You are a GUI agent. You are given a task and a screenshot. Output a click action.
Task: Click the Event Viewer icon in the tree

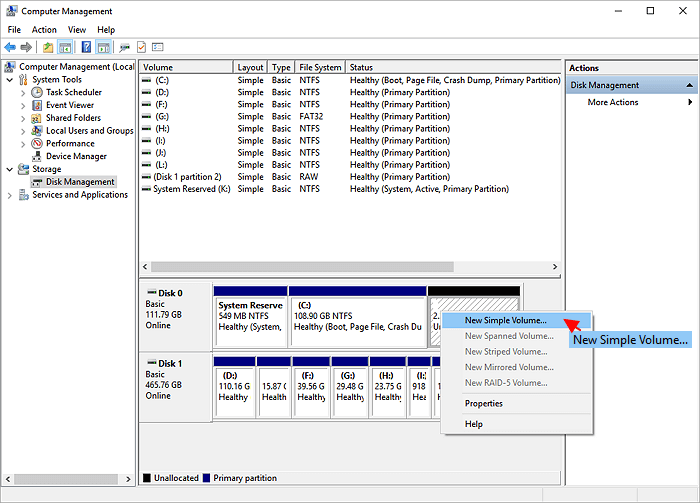pos(37,105)
